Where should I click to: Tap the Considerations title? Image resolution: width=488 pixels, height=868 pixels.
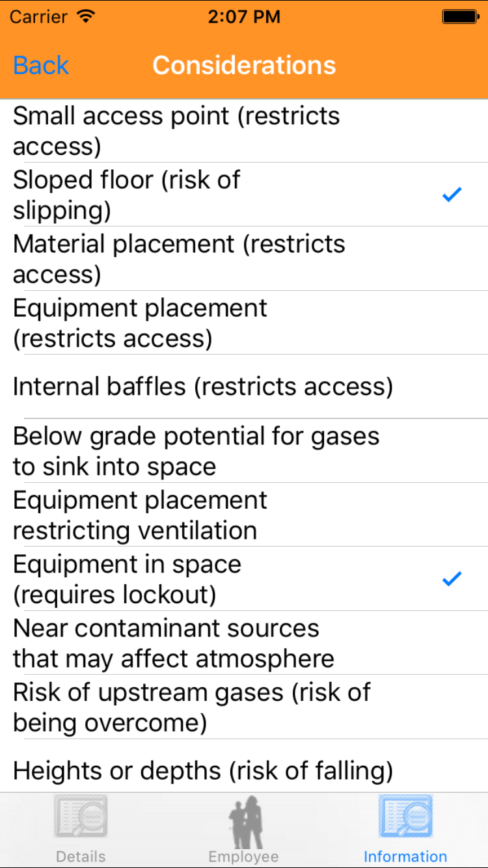tap(244, 65)
